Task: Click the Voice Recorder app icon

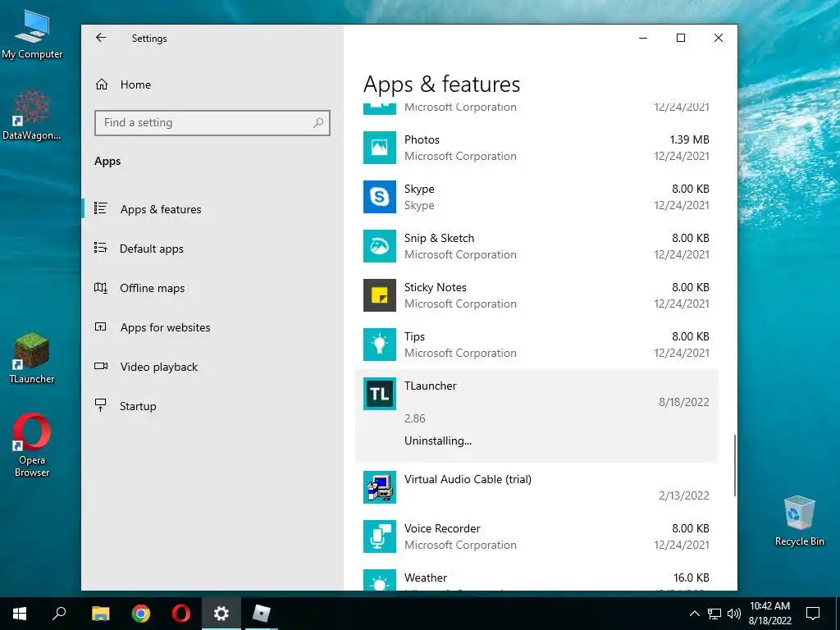Action: 379,536
